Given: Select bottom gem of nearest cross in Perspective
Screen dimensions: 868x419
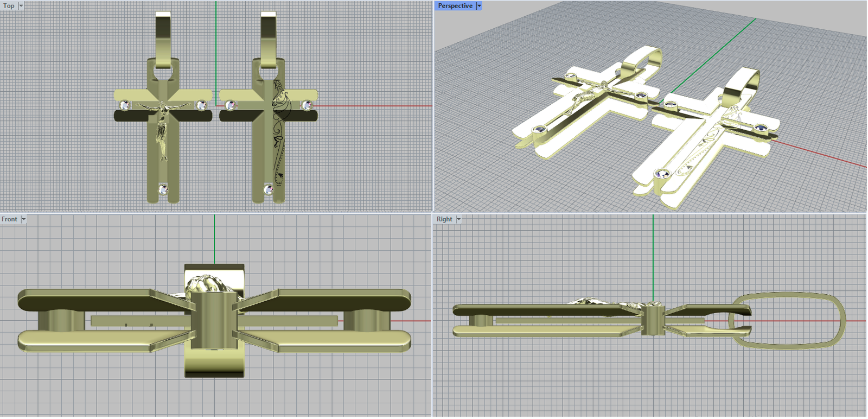Looking at the screenshot, I should pyautogui.click(x=661, y=174).
